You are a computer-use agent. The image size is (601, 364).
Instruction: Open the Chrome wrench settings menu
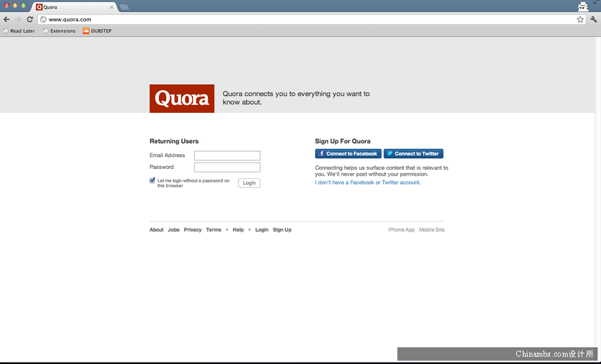pyautogui.click(x=593, y=19)
